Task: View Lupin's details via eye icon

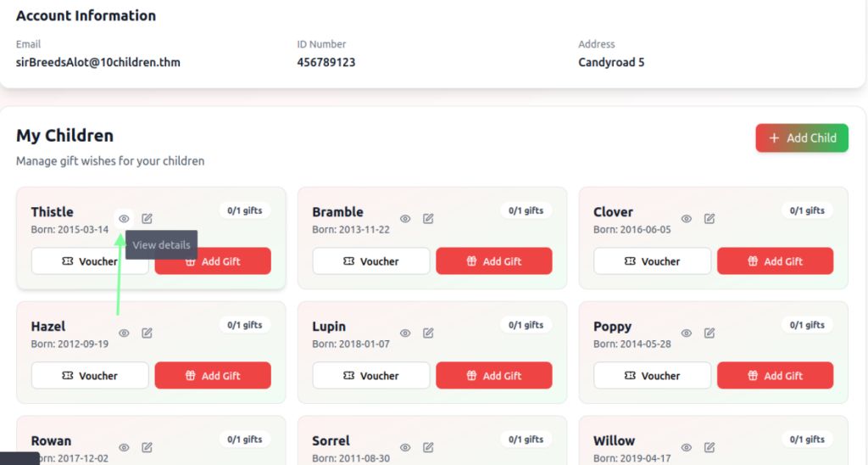Action: pos(405,333)
